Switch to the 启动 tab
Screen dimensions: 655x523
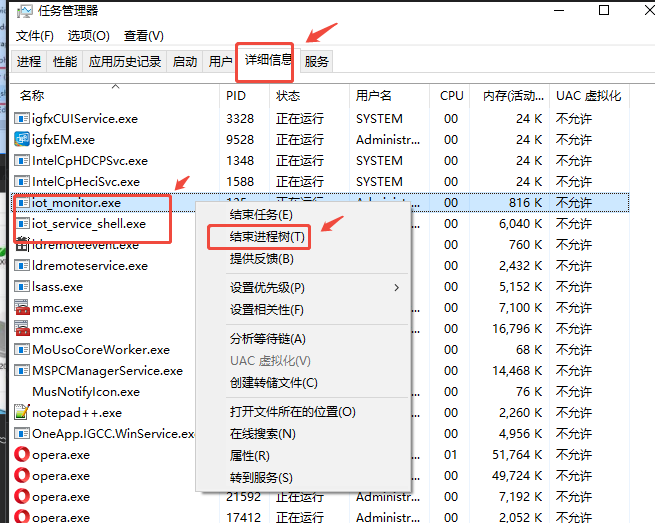185,62
